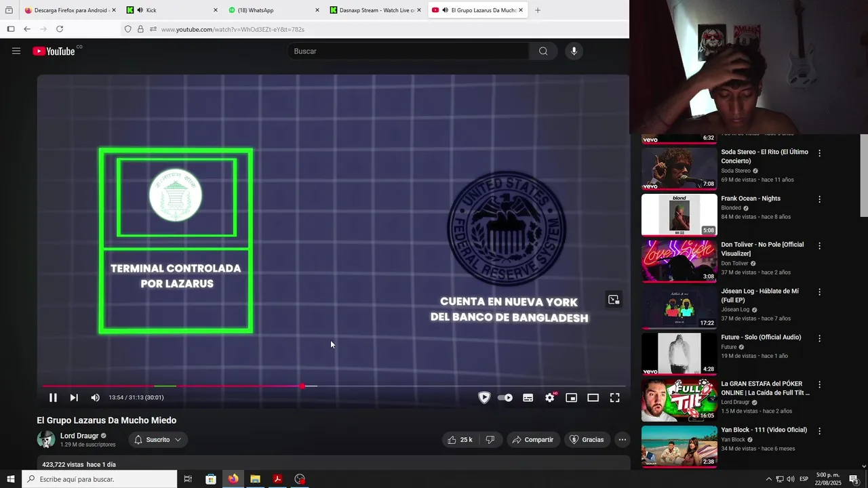Open options menu for Frank Ocean - Nights
This screenshot has width=868, height=488.
819,199
